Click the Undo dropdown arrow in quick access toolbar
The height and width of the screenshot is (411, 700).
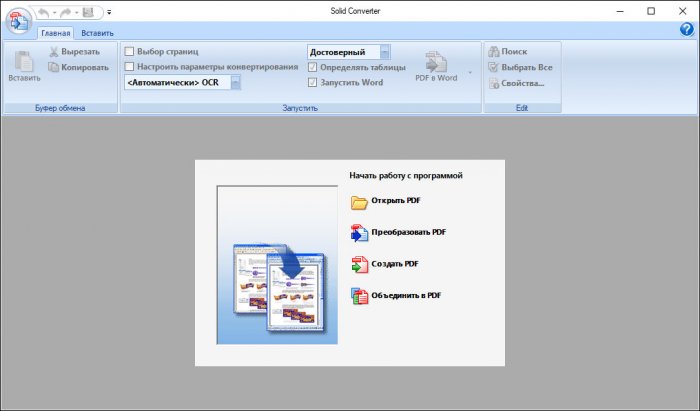pos(54,12)
